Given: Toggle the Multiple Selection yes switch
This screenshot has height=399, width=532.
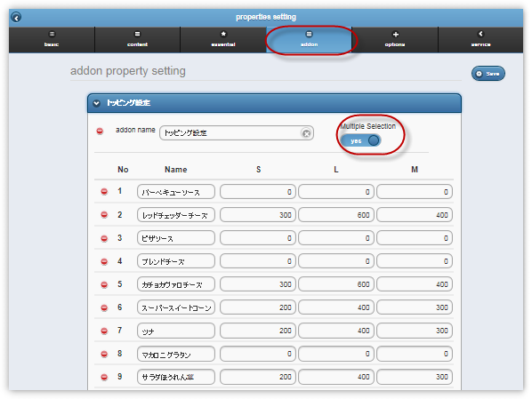Looking at the screenshot, I should click(x=360, y=140).
